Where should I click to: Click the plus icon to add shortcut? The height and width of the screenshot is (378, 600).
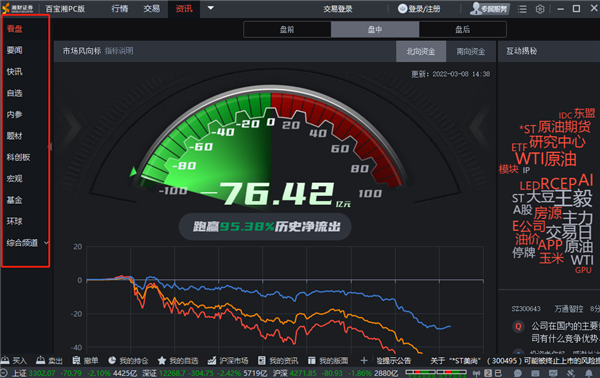[x=364, y=360]
